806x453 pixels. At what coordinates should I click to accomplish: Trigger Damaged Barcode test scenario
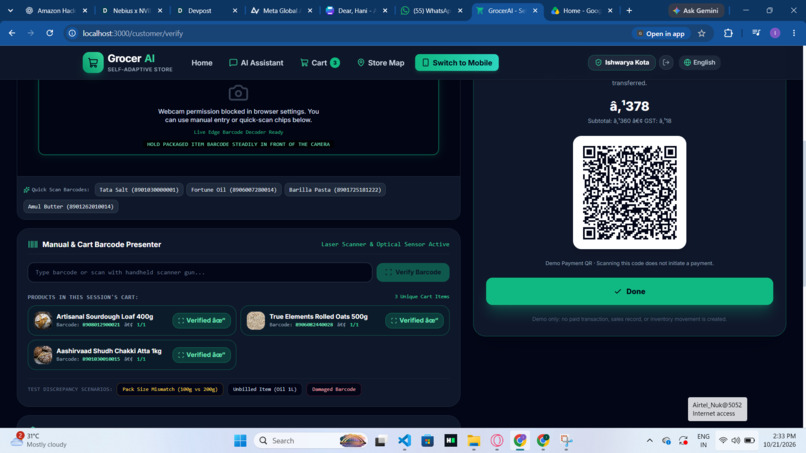pos(334,389)
